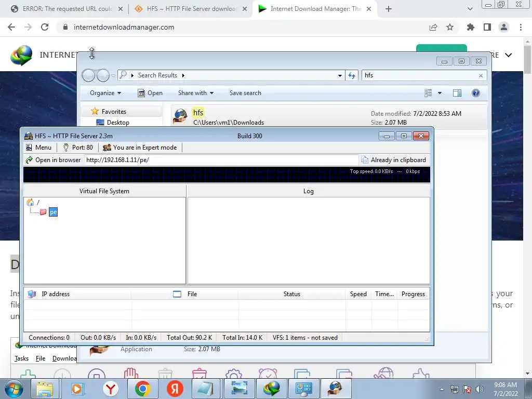The height and width of the screenshot is (399, 532).
Task: Click the HFS bandwidth graph area
Action: (x=227, y=175)
